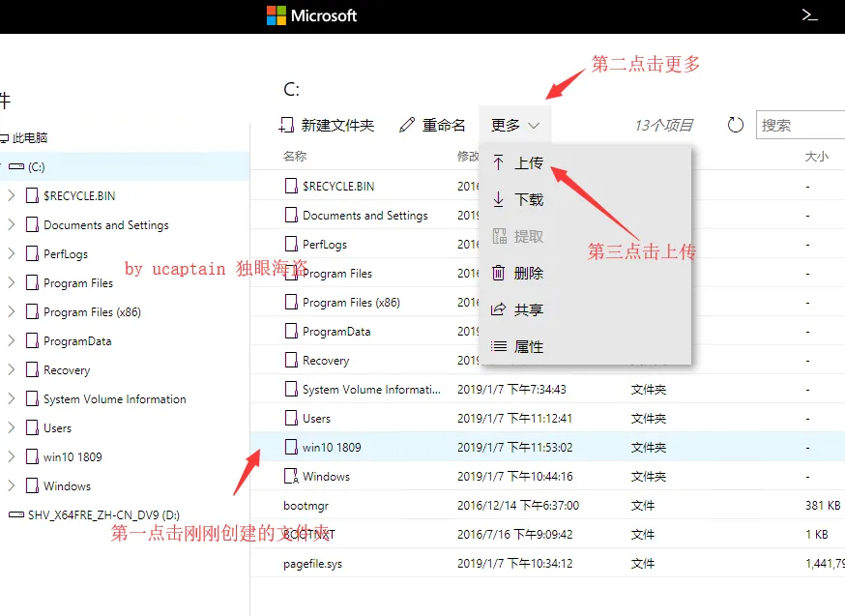Expand win10 1809 tree node

click(x=12, y=457)
